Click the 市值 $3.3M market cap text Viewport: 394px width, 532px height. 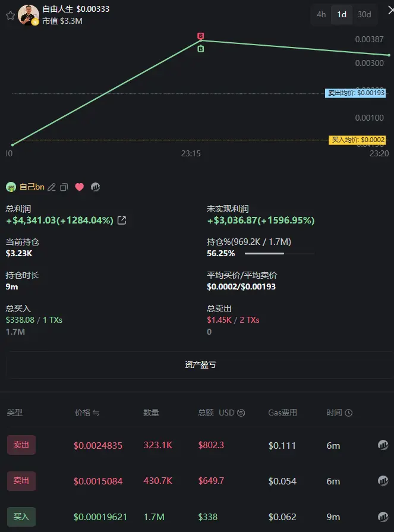(62, 21)
